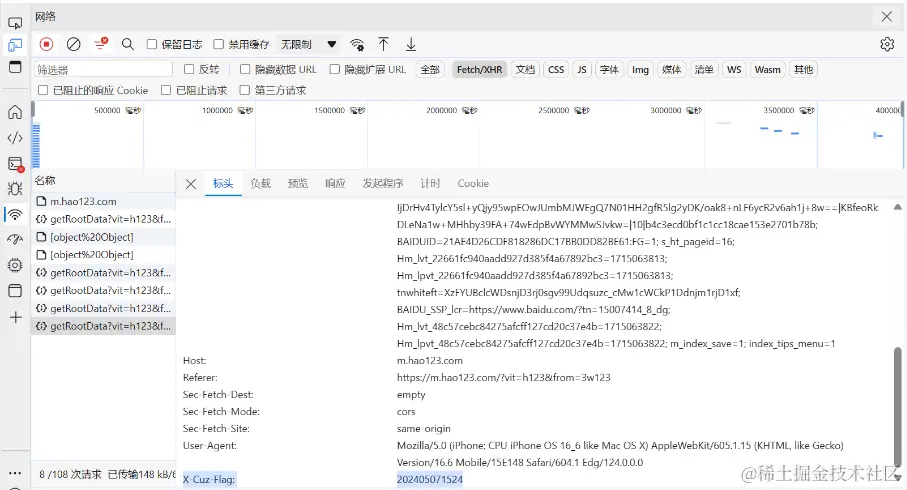Click the X-Cuz-Flag value 202405071524
Screen dimensions: 907x490
tap(430, 479)
